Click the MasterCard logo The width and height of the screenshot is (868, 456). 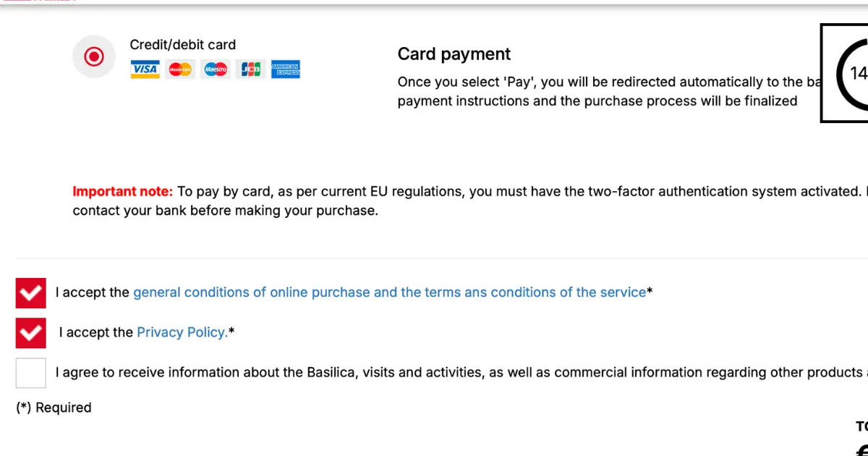(180, 69)
